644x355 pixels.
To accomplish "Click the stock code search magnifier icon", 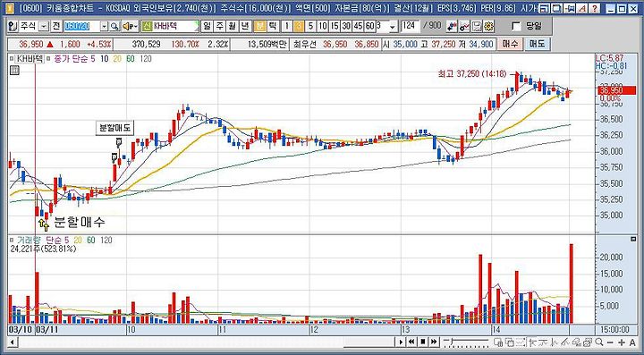I will pyautogui.click(x=115, y=26).
